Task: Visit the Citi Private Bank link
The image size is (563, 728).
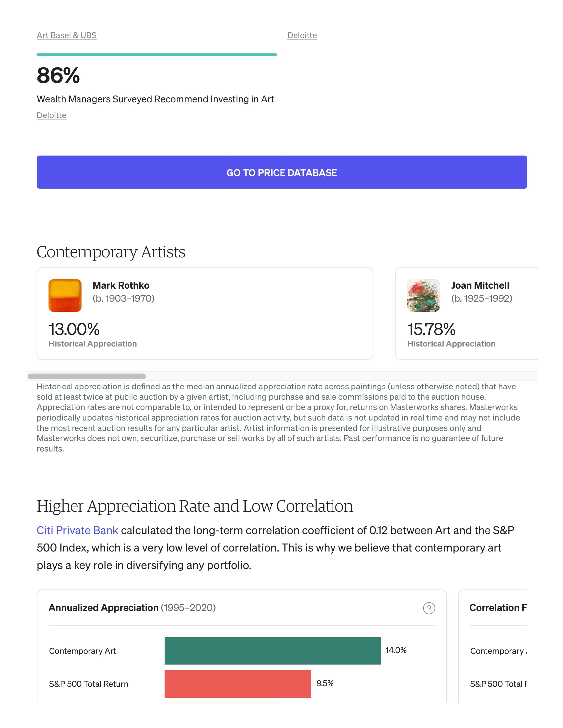Action: 77,530
